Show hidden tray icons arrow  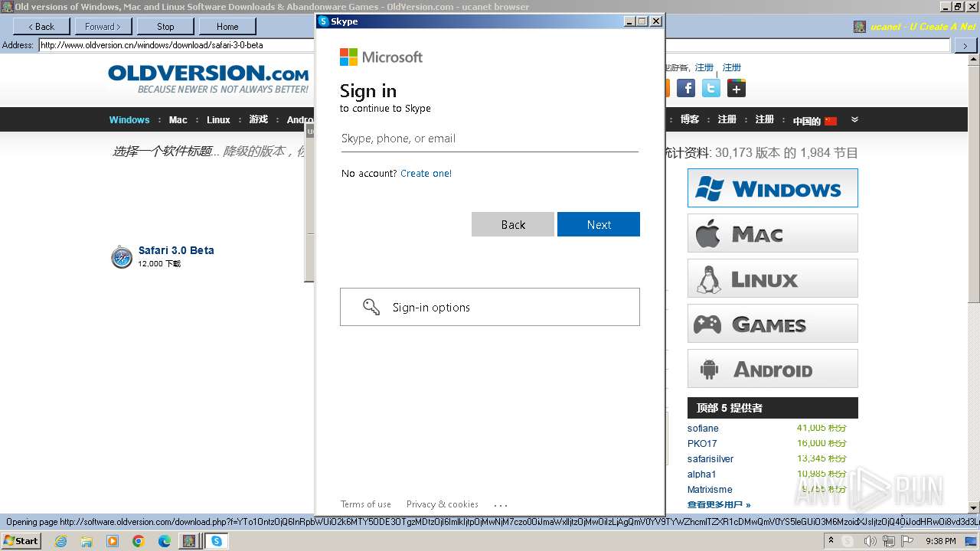pyautogui.click(x=831, y=541)
